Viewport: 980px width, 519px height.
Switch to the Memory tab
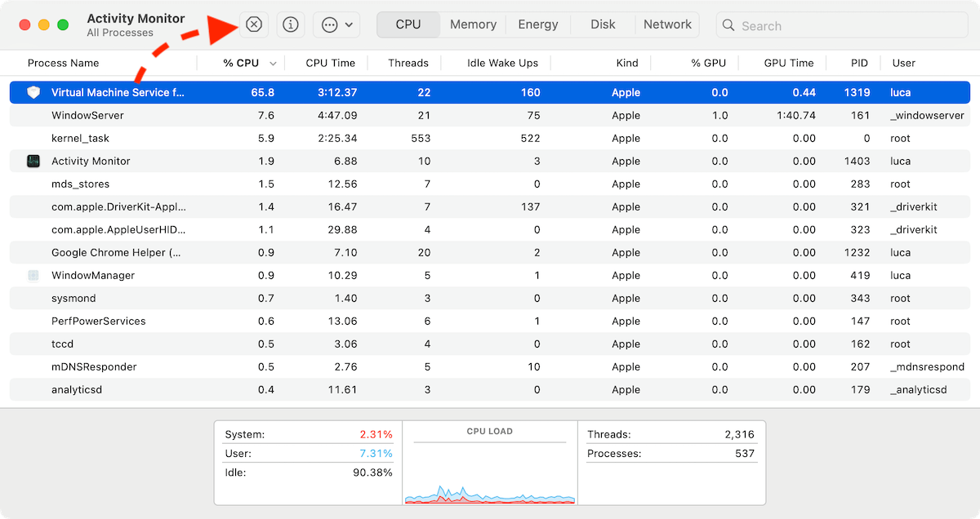(473, 24)
